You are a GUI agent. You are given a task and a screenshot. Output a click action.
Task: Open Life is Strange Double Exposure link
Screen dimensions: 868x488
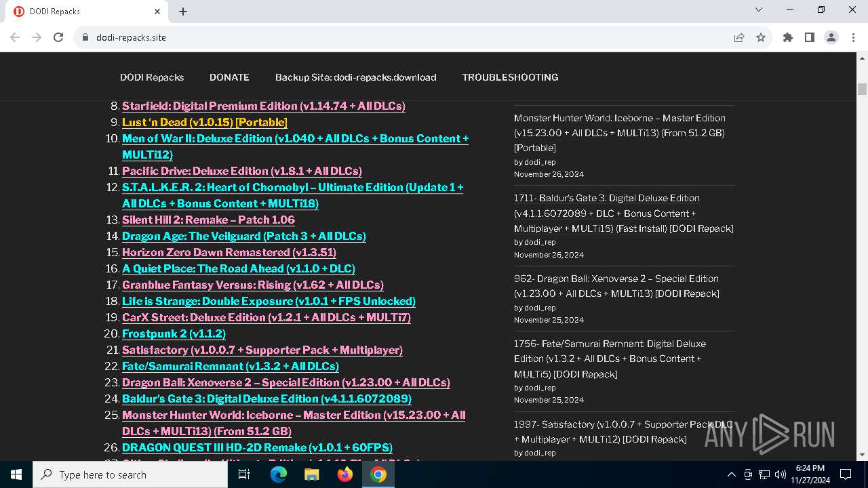pyautogui.click(x=269, y=301)
